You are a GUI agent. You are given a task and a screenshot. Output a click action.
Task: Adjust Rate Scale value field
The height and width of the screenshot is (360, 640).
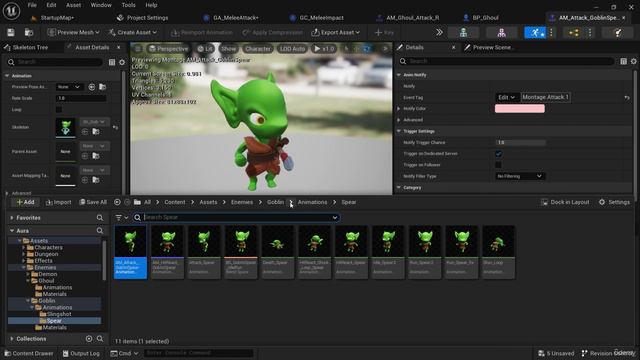point(81,98)
